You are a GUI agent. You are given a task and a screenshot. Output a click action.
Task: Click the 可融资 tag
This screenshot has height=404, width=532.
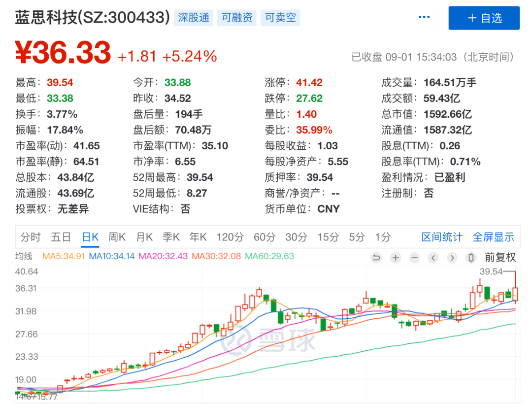tap(236, 18)
